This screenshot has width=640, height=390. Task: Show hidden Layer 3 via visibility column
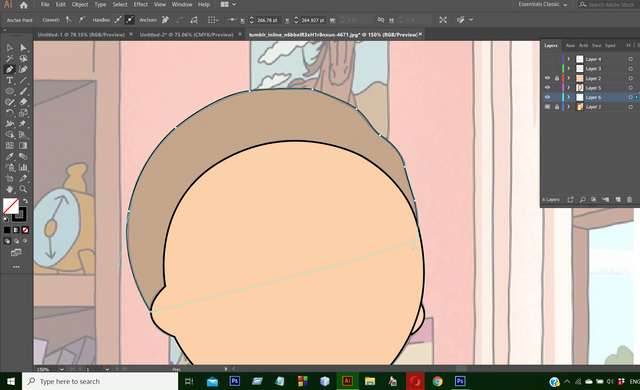click(x=547, y=69)
